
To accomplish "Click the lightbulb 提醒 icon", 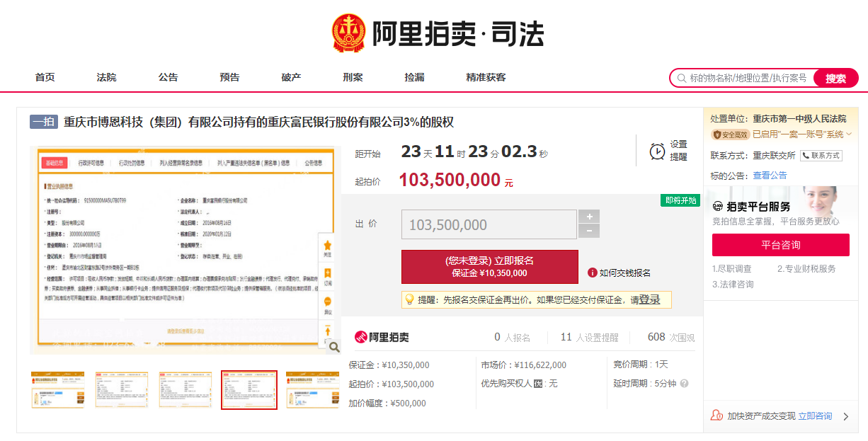I will (409, 299).
